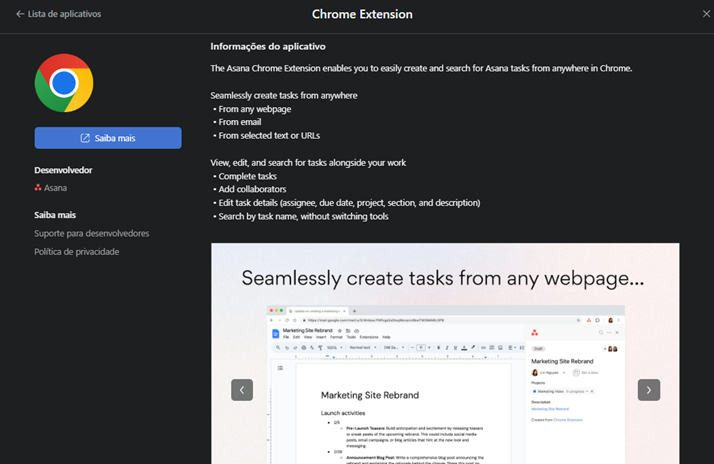Open Política de privacidade link

pos(77,251)
